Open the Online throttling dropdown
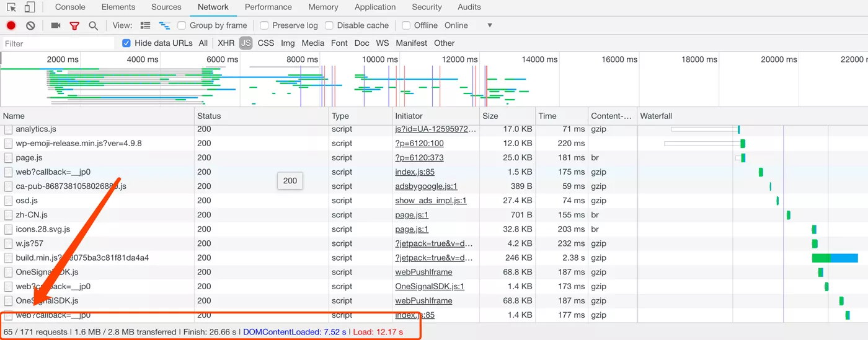The height and width of the screenshot is (340, 868). pos(468,25)
